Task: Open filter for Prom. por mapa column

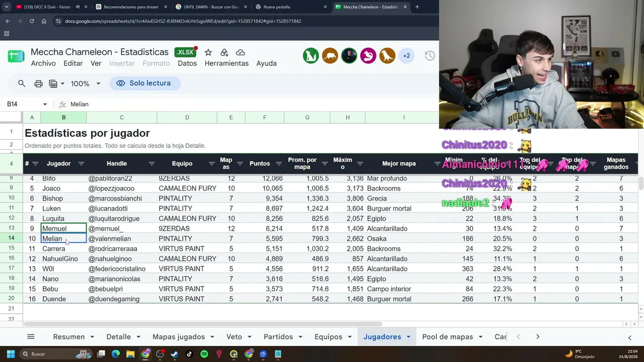Action: (325, 163)
